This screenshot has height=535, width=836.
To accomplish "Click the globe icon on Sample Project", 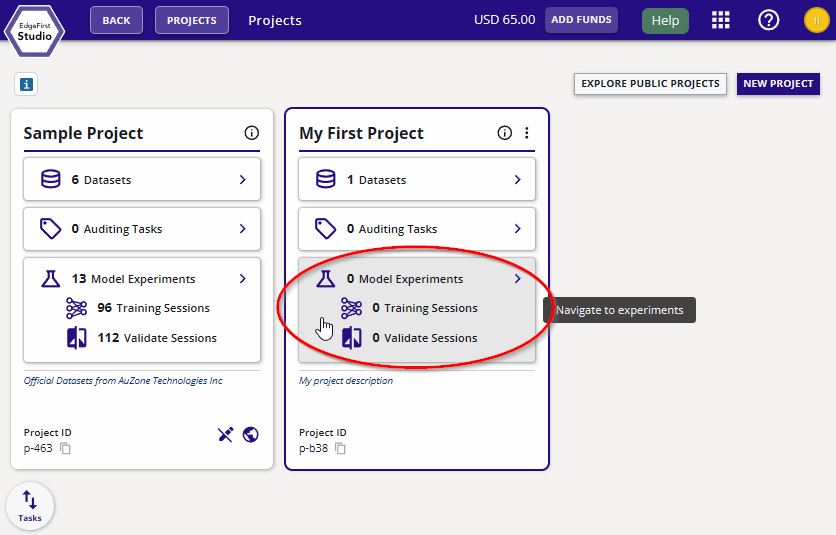I will click(250, 434).
